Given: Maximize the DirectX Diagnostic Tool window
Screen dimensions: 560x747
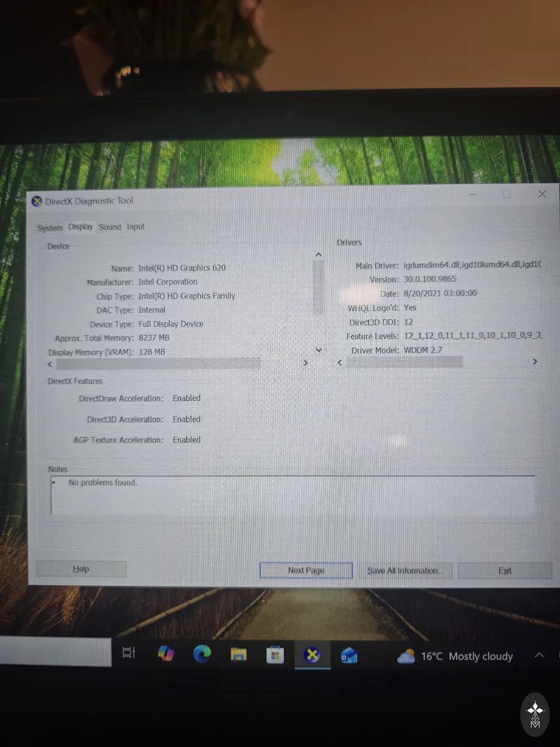Looking at the screenshot, I should coord(507,194).
